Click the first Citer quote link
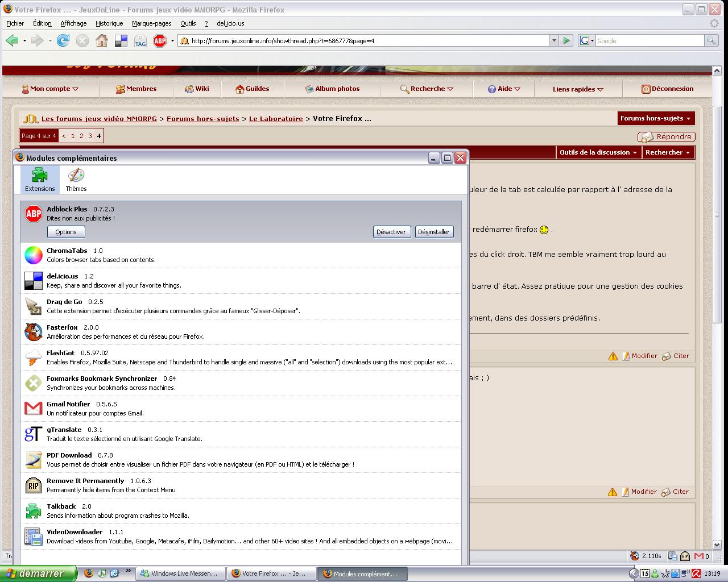 point(676,356)
